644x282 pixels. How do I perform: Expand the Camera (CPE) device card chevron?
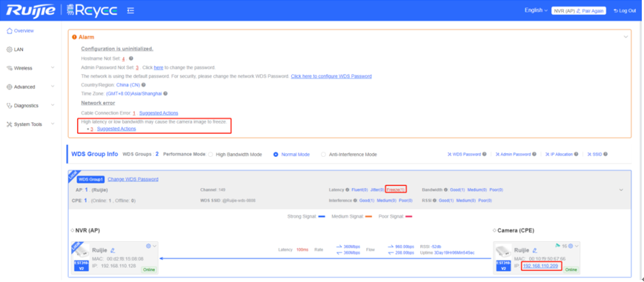pos(577,246)
